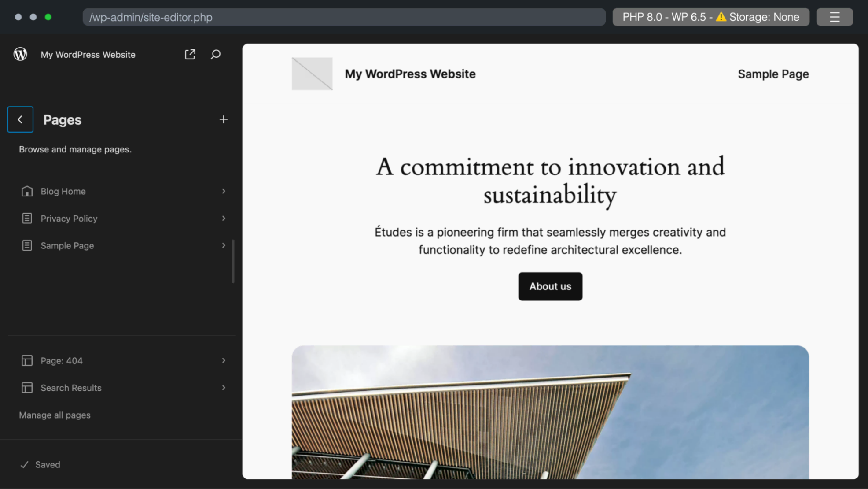This screenshot has width=868, height=489.
Task: Expand the Sample Page entry chevron
Action: (x=224, y=245)
